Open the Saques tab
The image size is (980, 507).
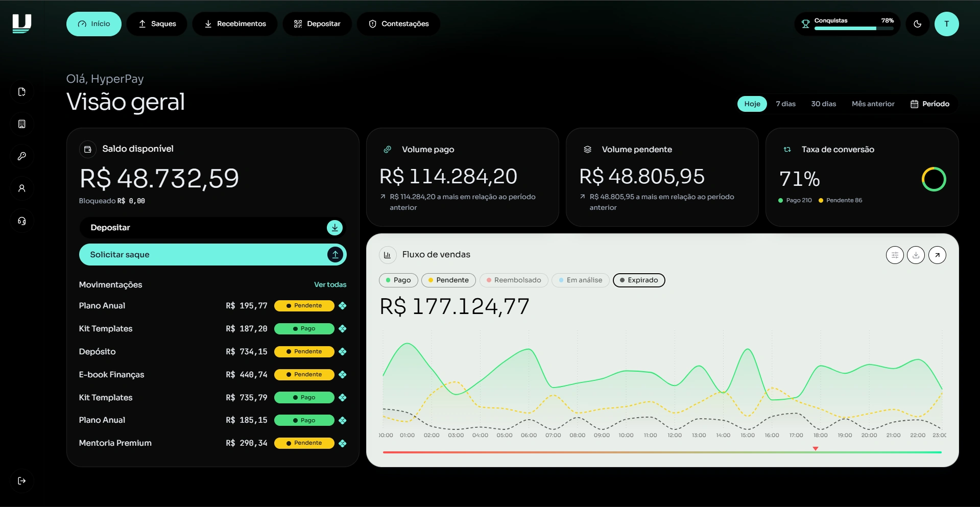pyautogui.click(x=157, y=24)
